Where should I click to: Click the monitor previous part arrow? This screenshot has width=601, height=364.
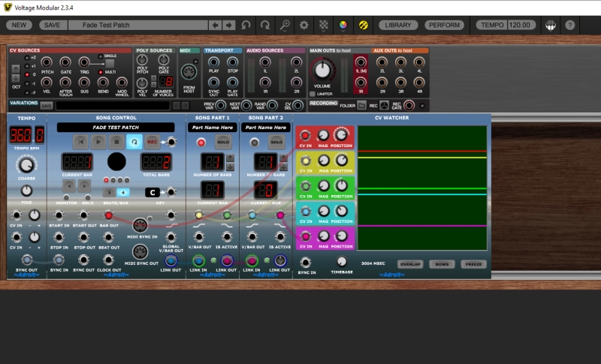(x=69, y=186)
